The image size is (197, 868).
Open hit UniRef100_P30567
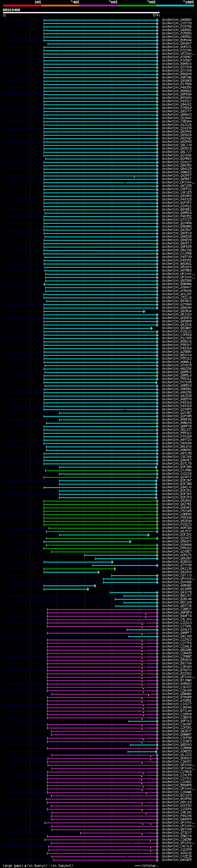176,61
